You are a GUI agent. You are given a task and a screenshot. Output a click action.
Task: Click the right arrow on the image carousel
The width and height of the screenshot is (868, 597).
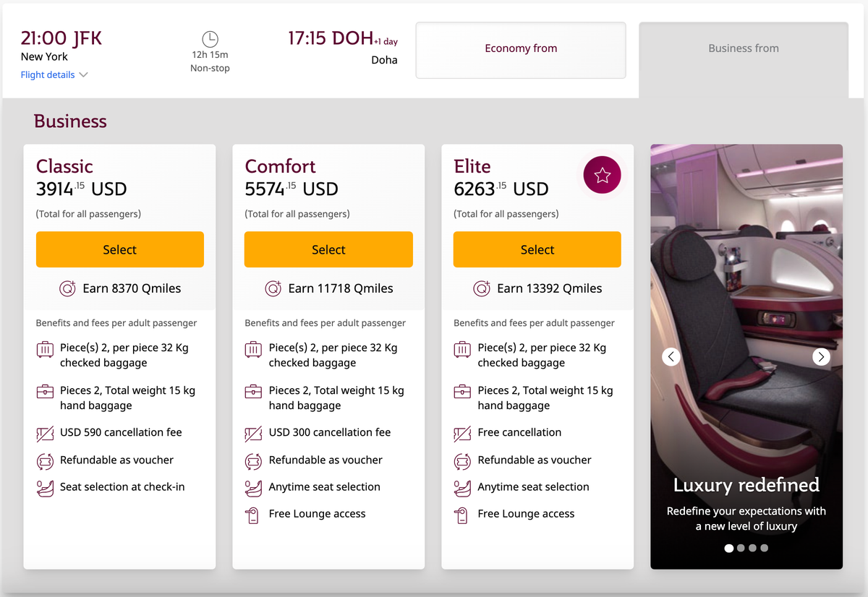821,356
